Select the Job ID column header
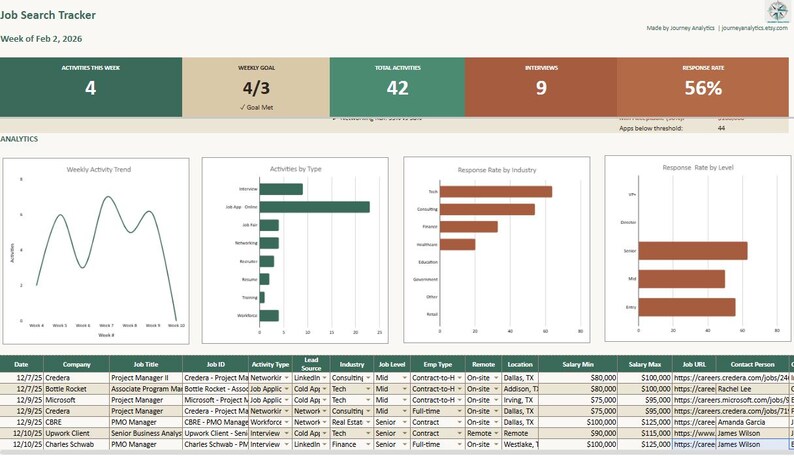The width and height of the screenshot is (794, 456). 216,364
